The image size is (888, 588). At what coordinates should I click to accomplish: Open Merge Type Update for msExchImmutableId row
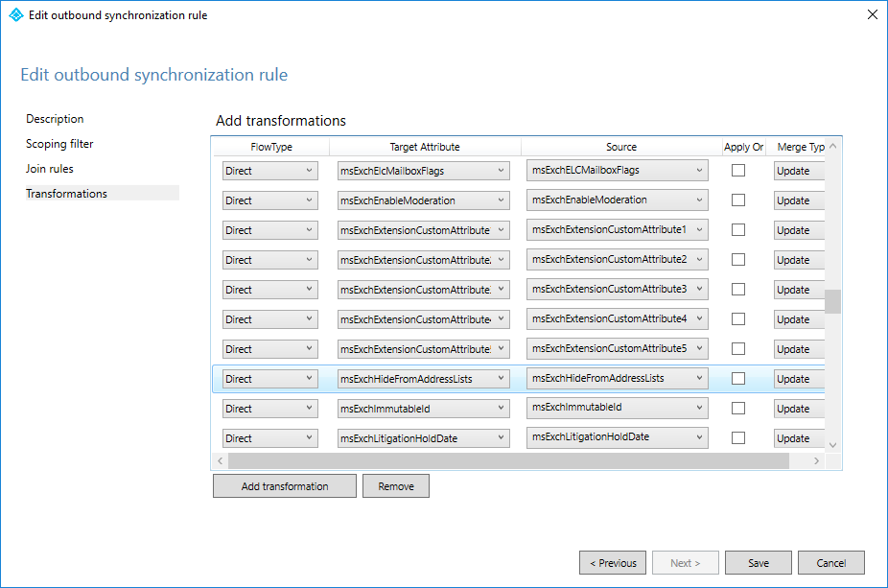[799, 409]
